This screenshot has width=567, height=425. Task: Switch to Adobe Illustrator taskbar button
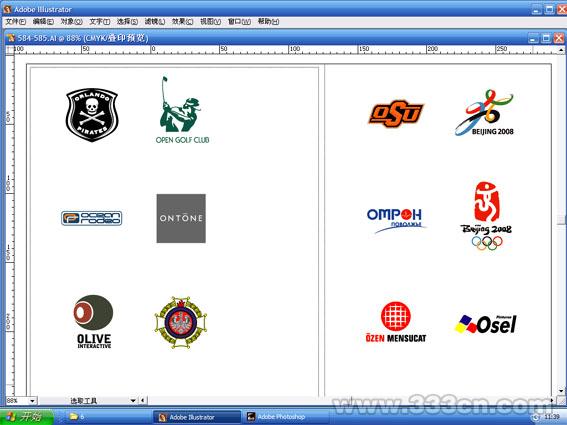pyautogui.click(x=197, y=417)
